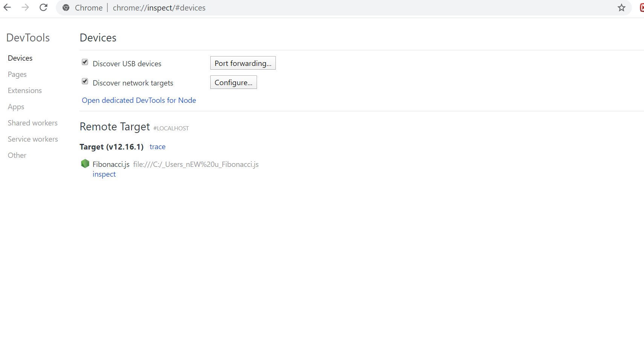Toggle Discover network targets checkbox

click(85, 81)
